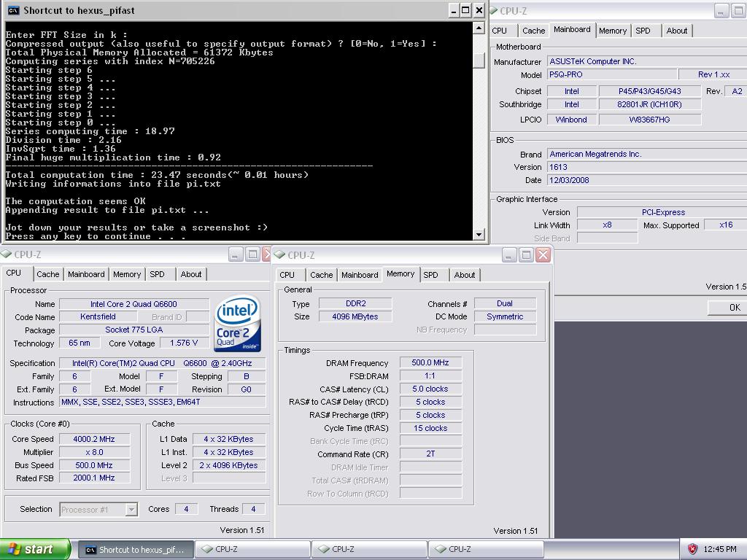Minimize the Memory CPU-Z window
Image resolution: width=747 pixels, height=560 pixels.
coord(508,255)
